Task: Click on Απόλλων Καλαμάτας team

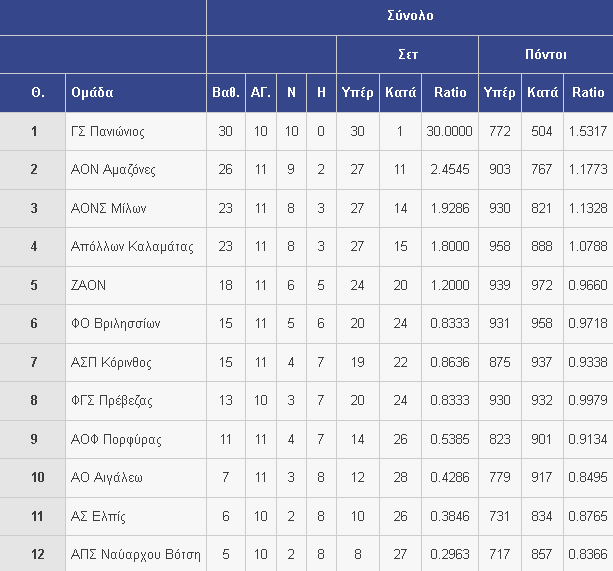Action: (131, 247)
